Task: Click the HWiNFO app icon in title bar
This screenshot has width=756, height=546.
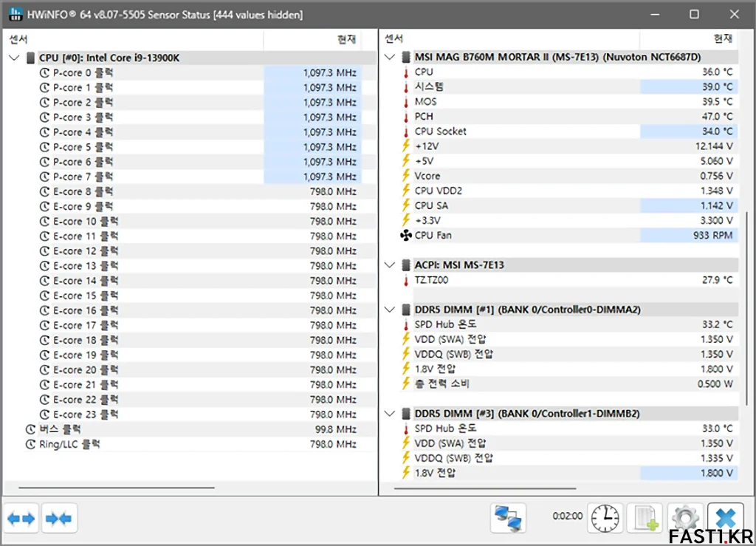Action: (16, 14)
